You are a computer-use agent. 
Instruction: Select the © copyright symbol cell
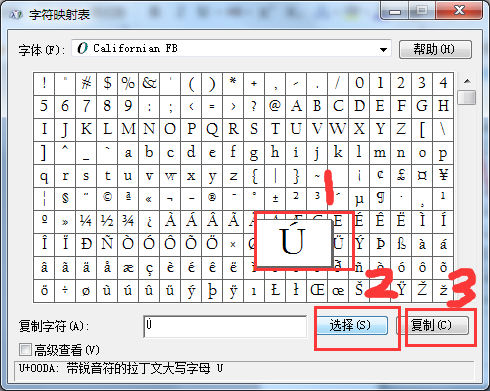point(107,198)
